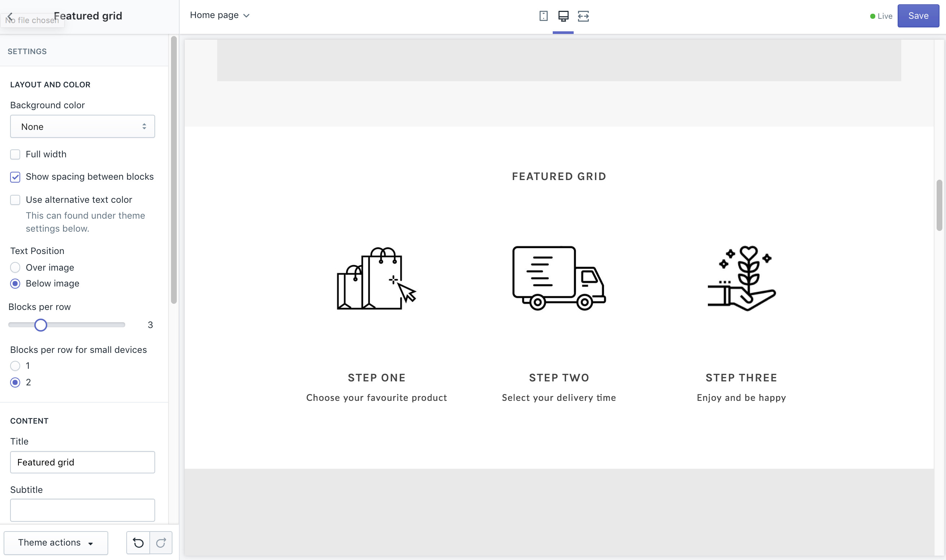Click the CONTENT section heading

click(x=29, y=421)
